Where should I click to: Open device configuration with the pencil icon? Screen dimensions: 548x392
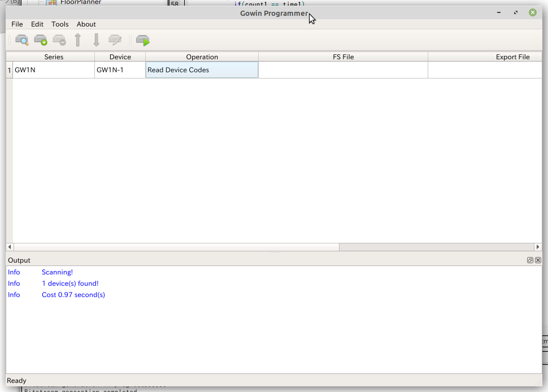pyautogui.click(x=115, y=40)
